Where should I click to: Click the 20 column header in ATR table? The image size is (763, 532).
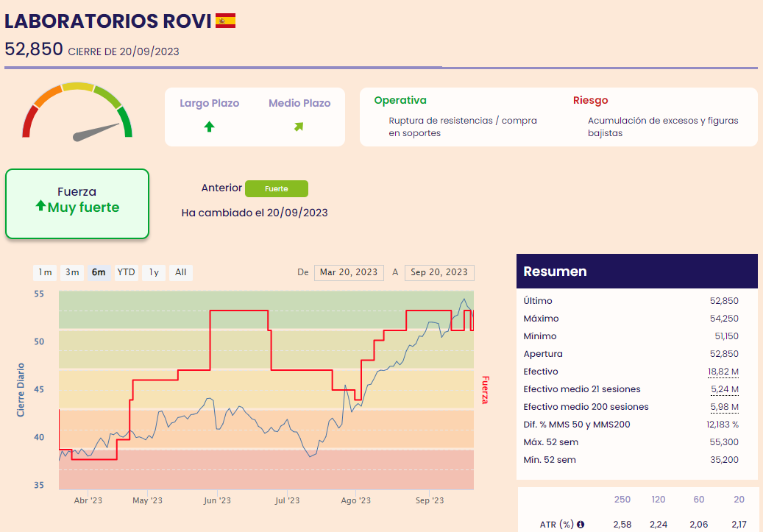739,500
